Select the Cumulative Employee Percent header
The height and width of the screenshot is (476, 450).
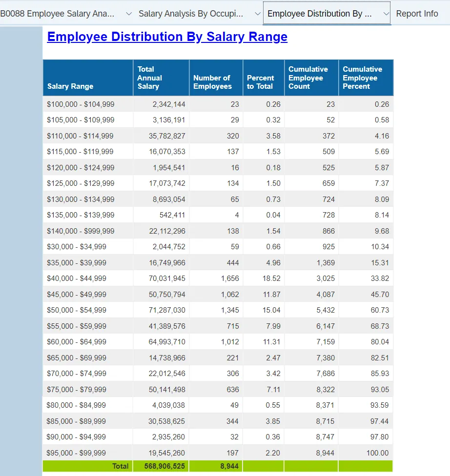(x=362, y=78)
